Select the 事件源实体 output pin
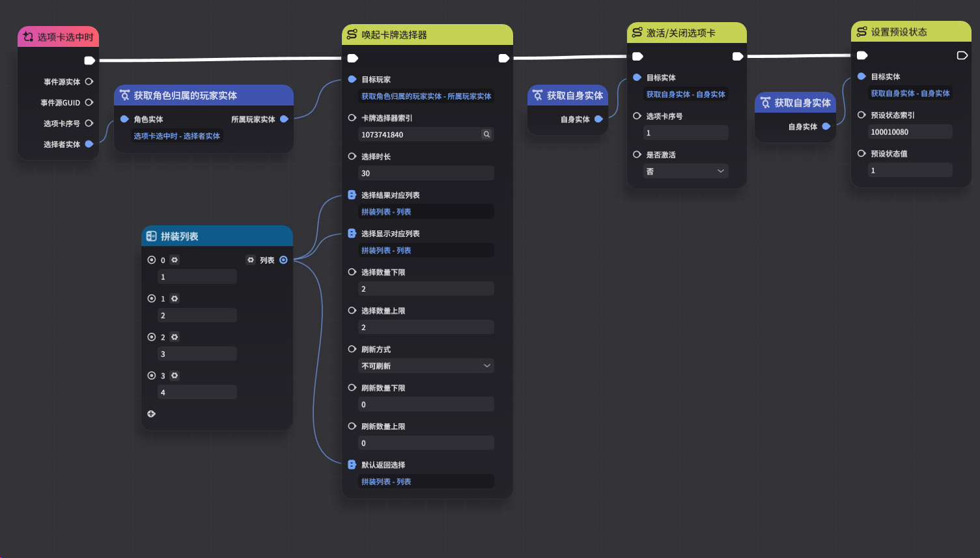The height and width of the screenshot is (558, 980). click(x=89, y=81)
